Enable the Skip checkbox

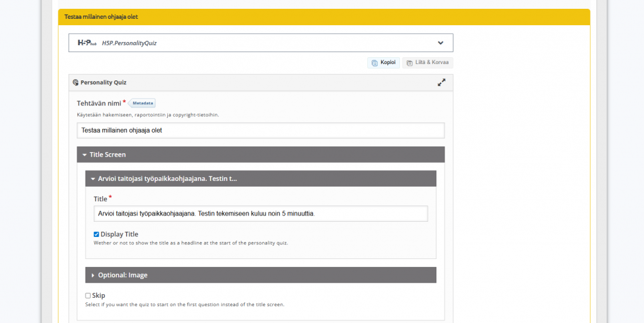coord(88,295)
